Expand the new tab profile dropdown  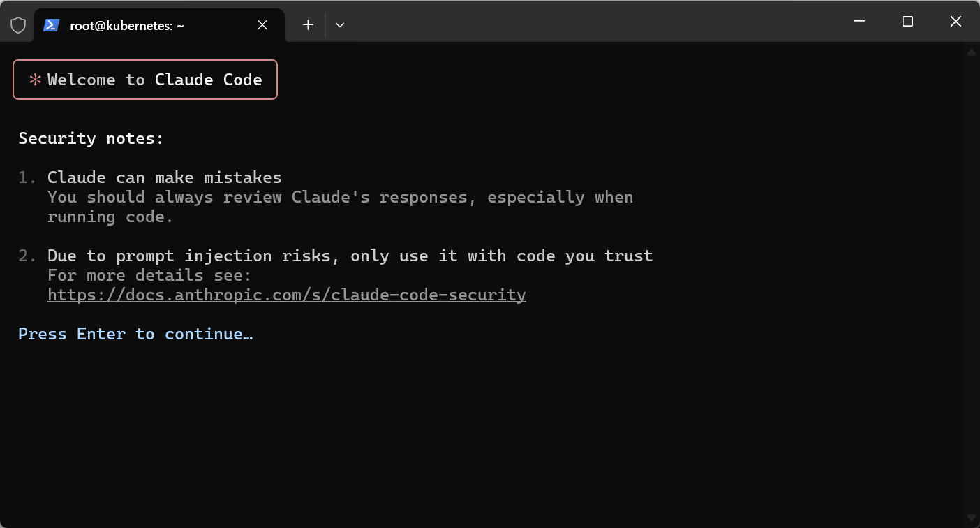340,25
